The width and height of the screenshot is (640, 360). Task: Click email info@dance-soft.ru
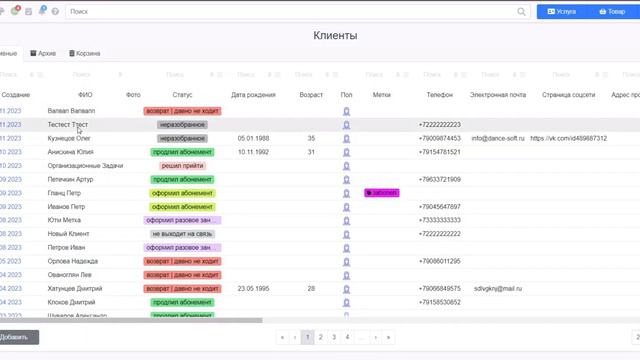(x=498, y=138)
